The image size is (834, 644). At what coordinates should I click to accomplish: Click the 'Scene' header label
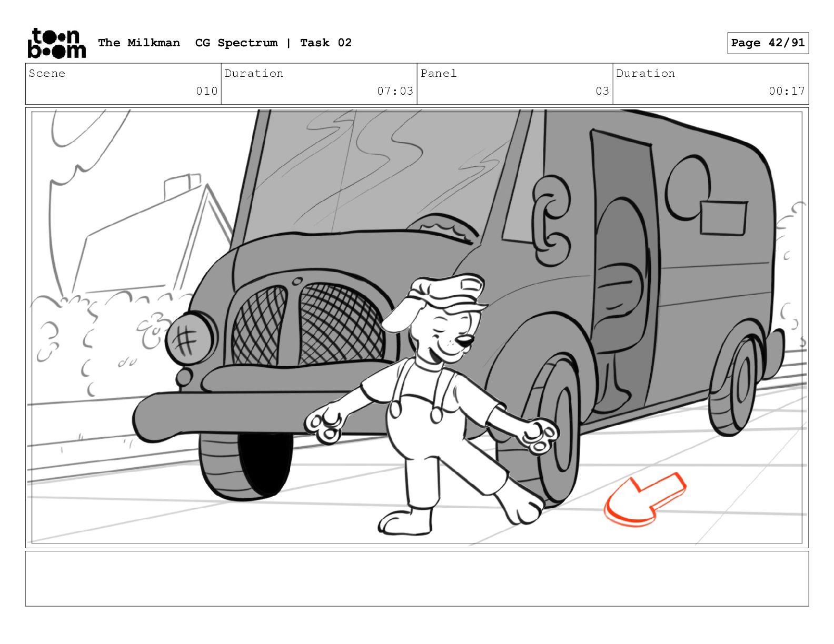(x=47, y=73)
